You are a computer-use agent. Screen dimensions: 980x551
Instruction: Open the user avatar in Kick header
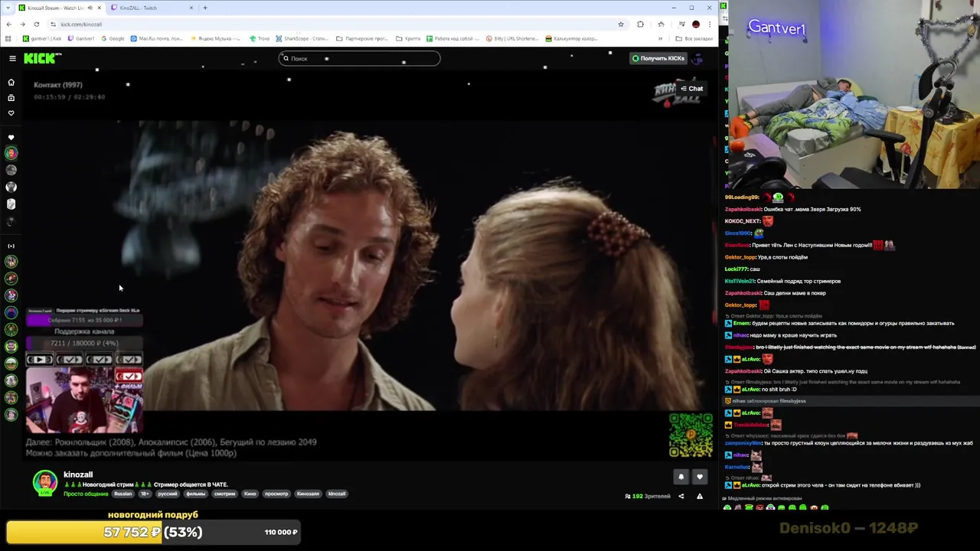click(697, 58)
